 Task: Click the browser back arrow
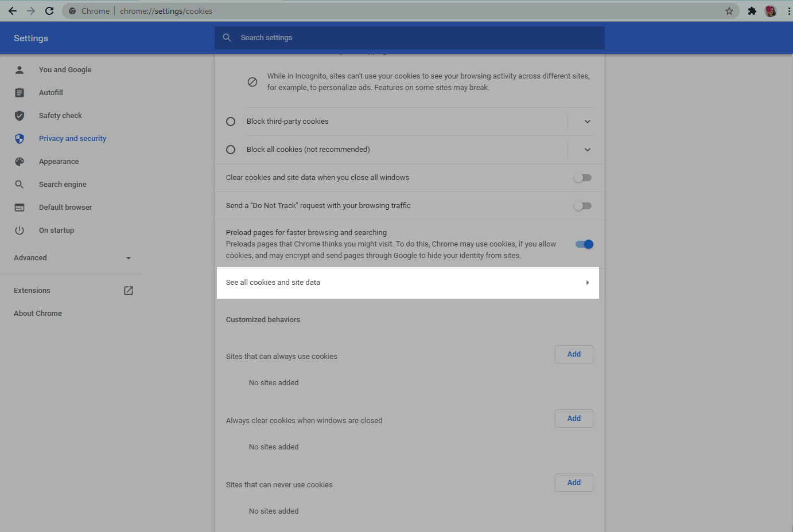tap(13, 11)
